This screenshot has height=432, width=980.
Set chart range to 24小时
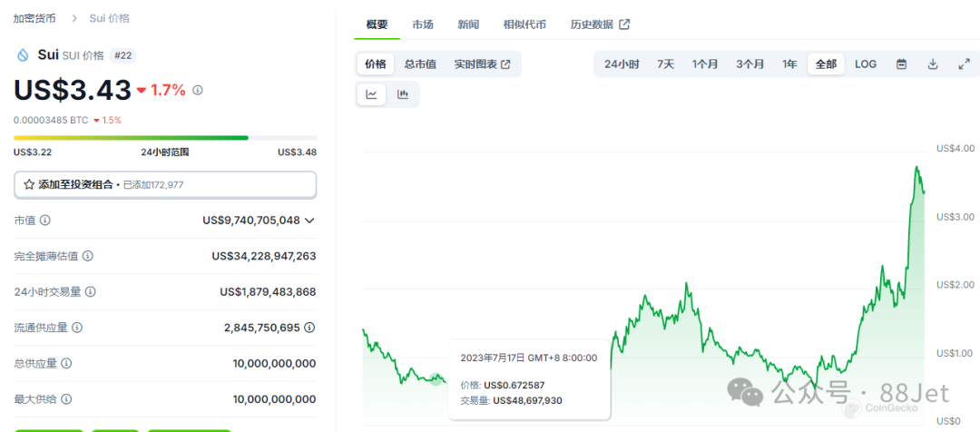(622, 64)
